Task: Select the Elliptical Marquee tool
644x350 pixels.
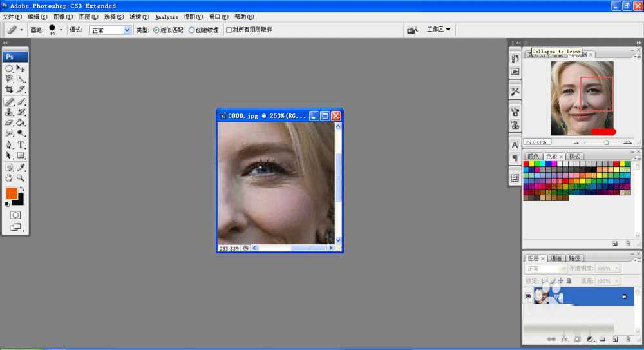Action: [x=9, y=69]
